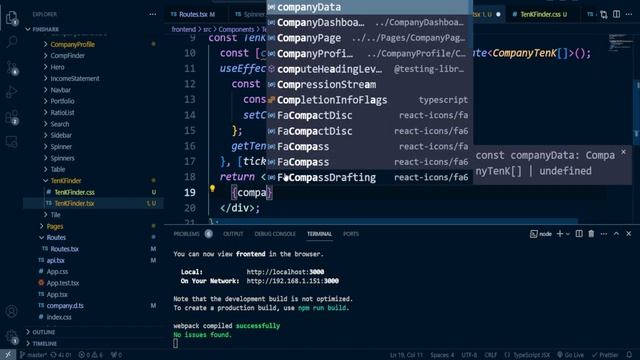
Task: Open Explorer more actions ellipsis
Action: point(153,14)
